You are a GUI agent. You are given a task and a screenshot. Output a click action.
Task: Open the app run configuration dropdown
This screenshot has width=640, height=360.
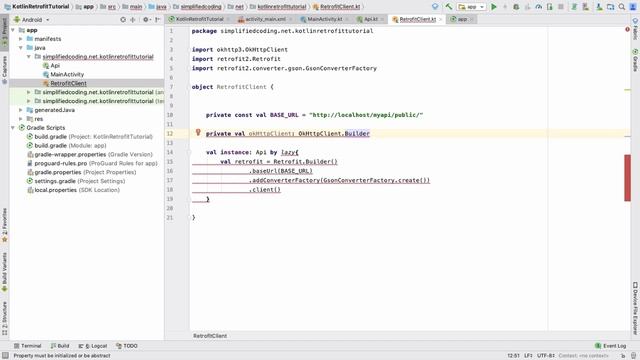(471, 7)
